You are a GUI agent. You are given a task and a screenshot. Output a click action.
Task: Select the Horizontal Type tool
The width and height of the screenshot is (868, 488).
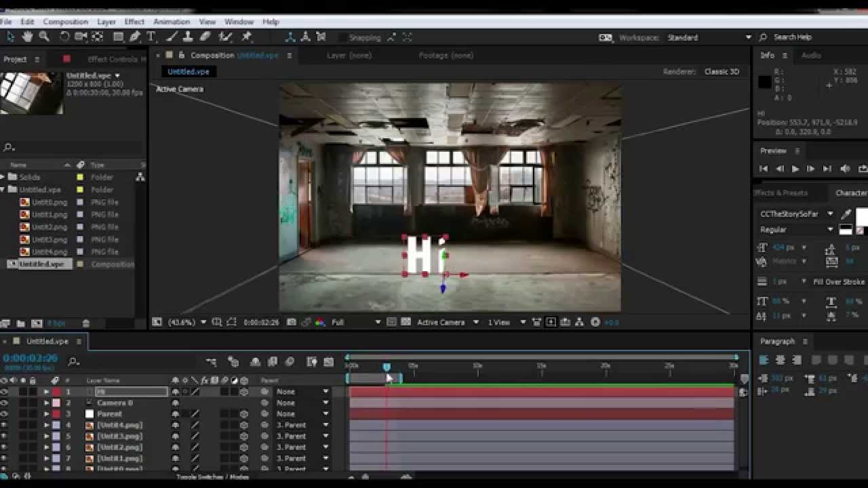(151, 37)
